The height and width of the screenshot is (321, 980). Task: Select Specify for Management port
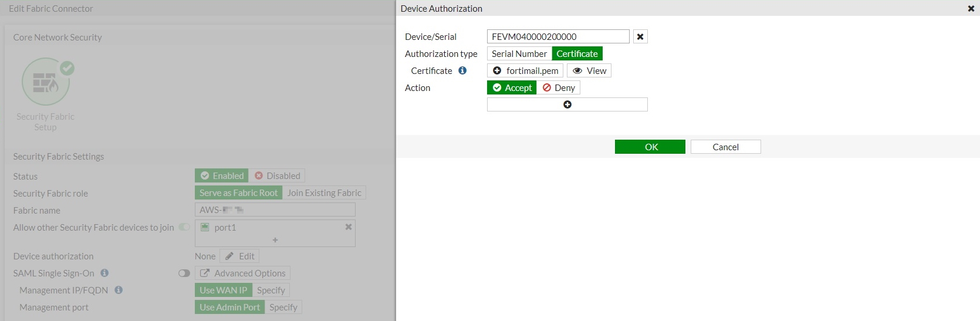click(x=283, y=307)
